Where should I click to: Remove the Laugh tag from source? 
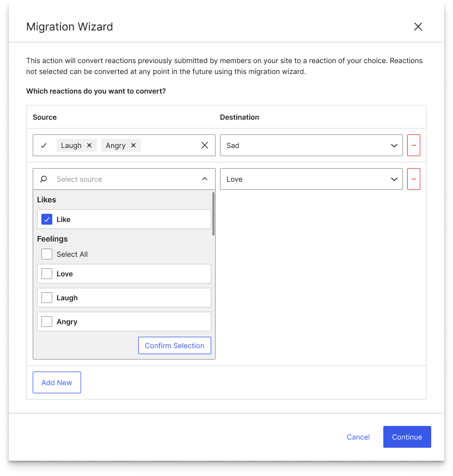coord(89,146)
